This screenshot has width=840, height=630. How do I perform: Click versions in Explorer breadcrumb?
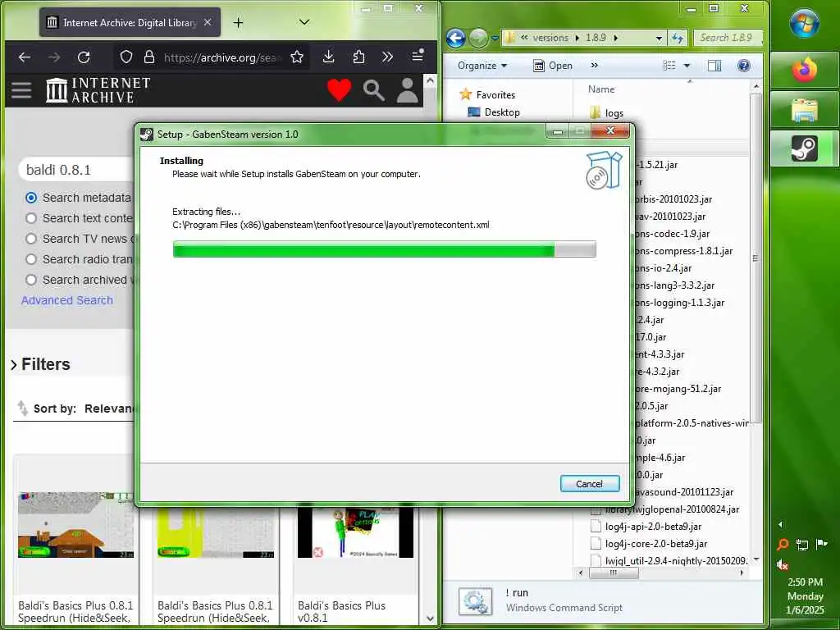click(x=550, y=38)
